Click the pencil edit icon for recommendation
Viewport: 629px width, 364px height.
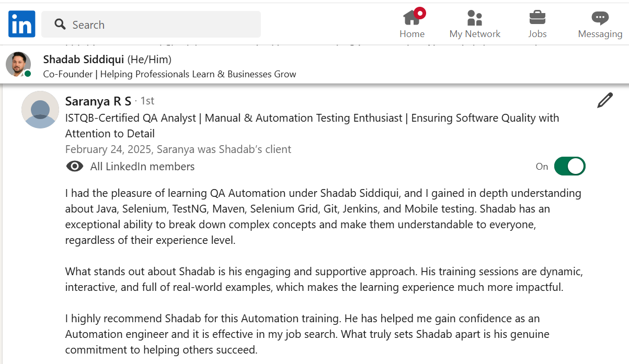pyautogui.click(x=604, y=100)
